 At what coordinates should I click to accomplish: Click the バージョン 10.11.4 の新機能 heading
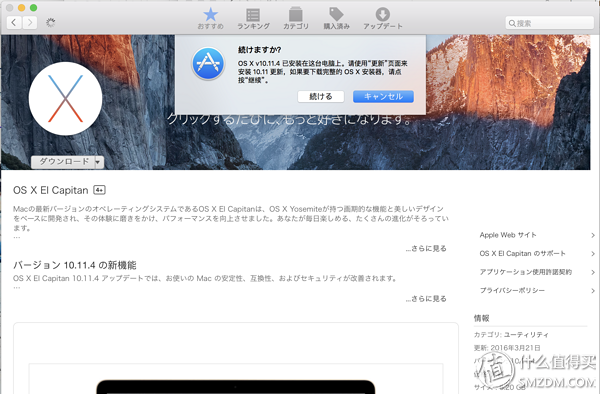click(x=75, y=265)
